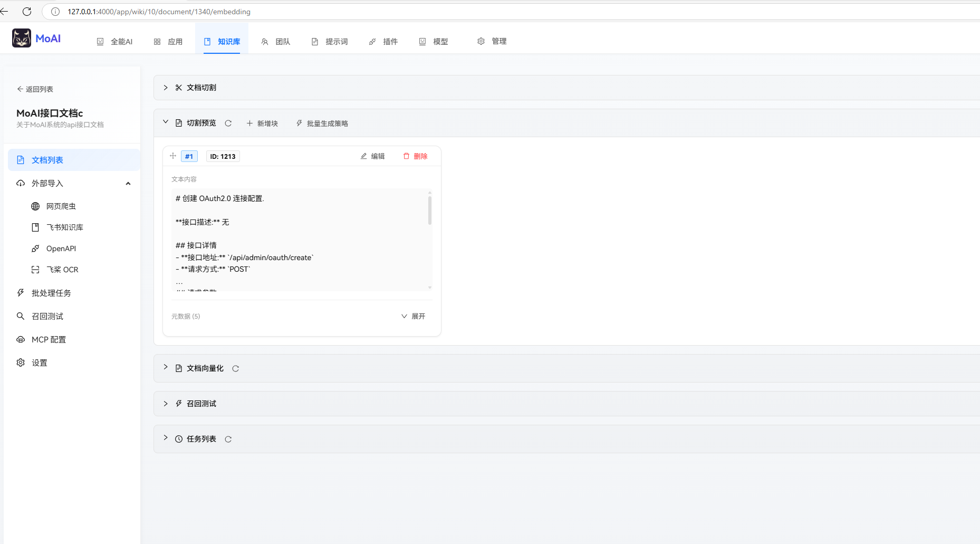Open the 插件 top navigation tab
This screenshot has height=544, width=980.
click(383, 42)
